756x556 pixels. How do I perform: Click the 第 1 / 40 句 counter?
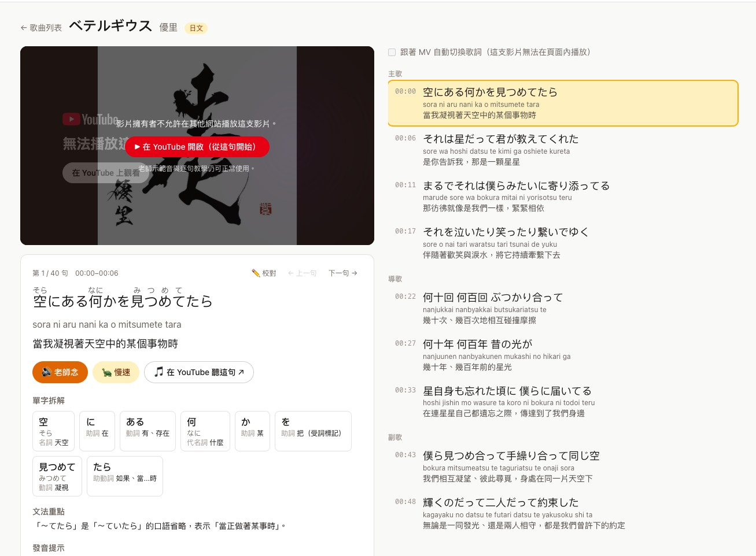coord(50,273)
